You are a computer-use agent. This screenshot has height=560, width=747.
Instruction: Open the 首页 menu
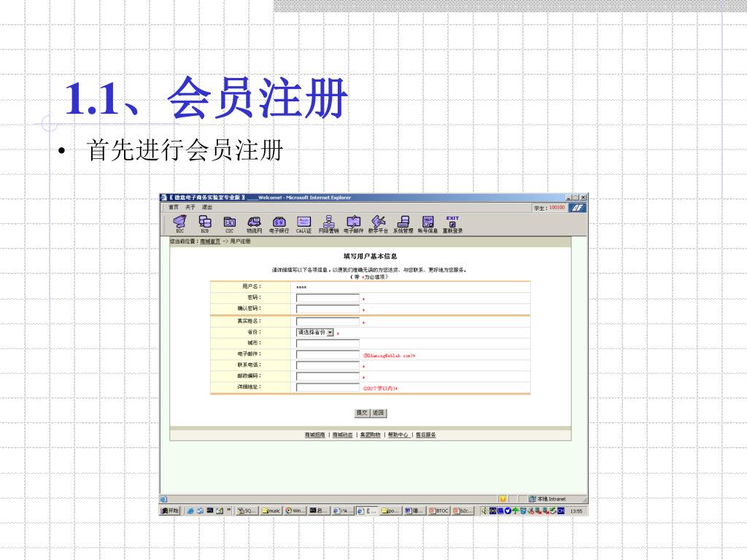pos(174,207)
